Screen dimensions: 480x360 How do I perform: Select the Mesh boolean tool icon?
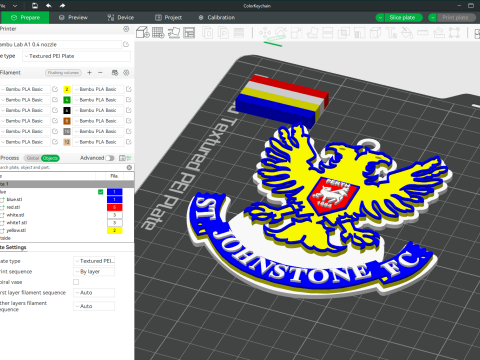click(x=343, y=33)
